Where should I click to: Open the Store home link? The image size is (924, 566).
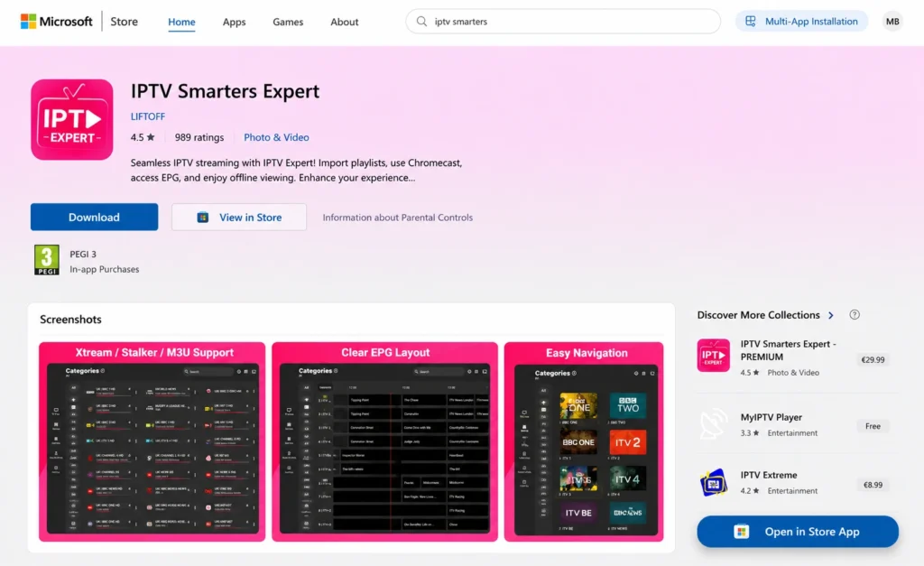[x=124, y=22]
